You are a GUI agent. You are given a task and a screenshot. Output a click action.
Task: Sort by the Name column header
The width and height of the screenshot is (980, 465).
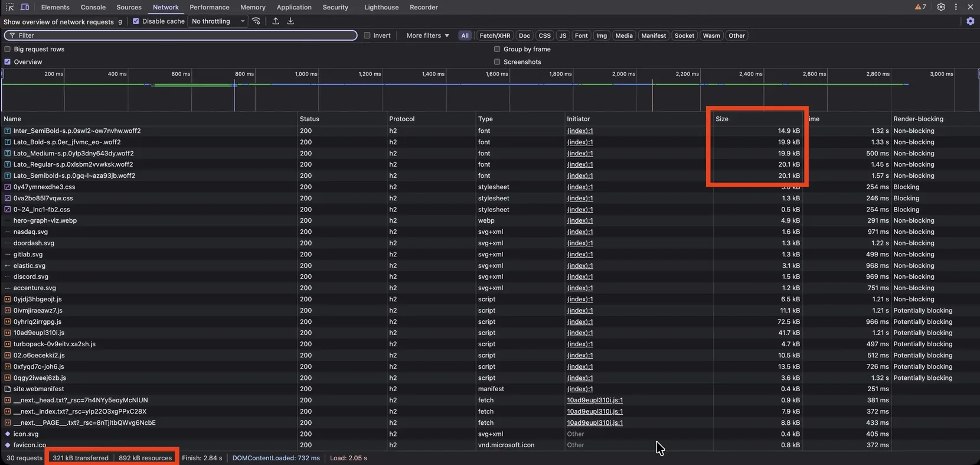pos(149,119)
